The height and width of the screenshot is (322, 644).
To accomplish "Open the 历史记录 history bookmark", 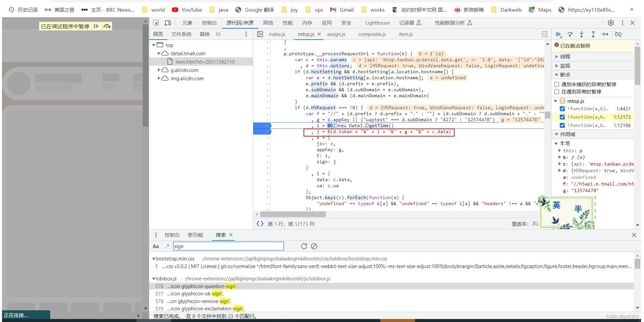I will point(23,10).
